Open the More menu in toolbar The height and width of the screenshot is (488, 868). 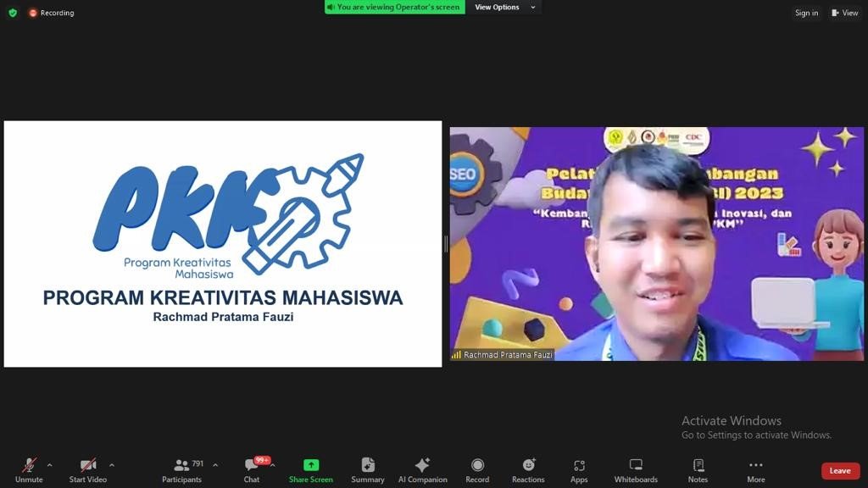[x=755, y=469]
